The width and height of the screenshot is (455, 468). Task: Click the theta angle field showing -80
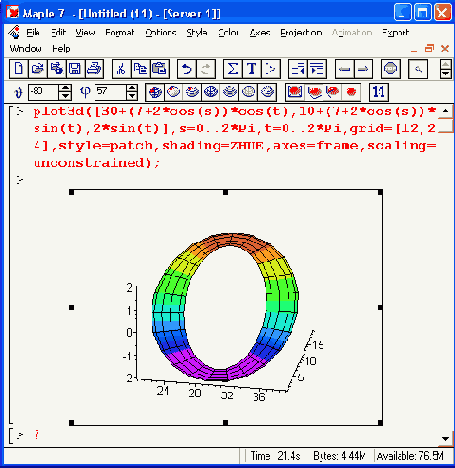[x=44, y=92]
